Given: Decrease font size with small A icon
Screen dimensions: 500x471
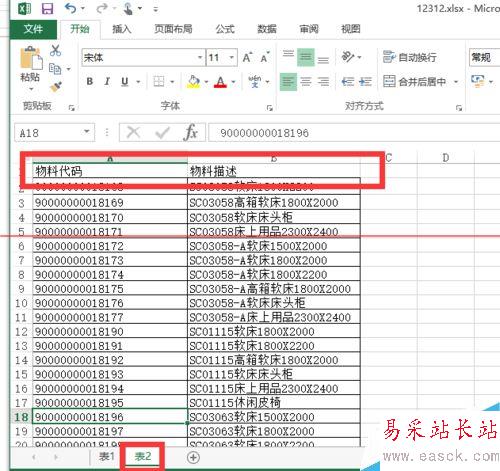Looking at the screenshot, I should pos(265,58).
